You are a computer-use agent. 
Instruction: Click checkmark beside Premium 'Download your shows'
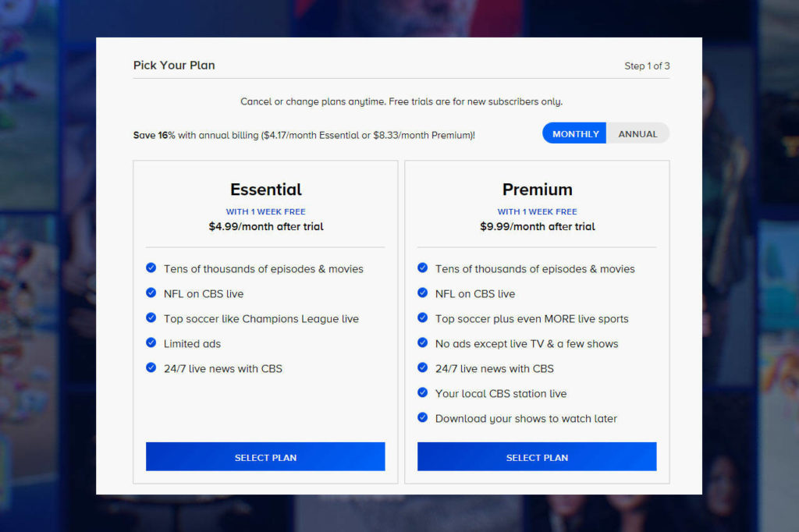pos(423,417)
